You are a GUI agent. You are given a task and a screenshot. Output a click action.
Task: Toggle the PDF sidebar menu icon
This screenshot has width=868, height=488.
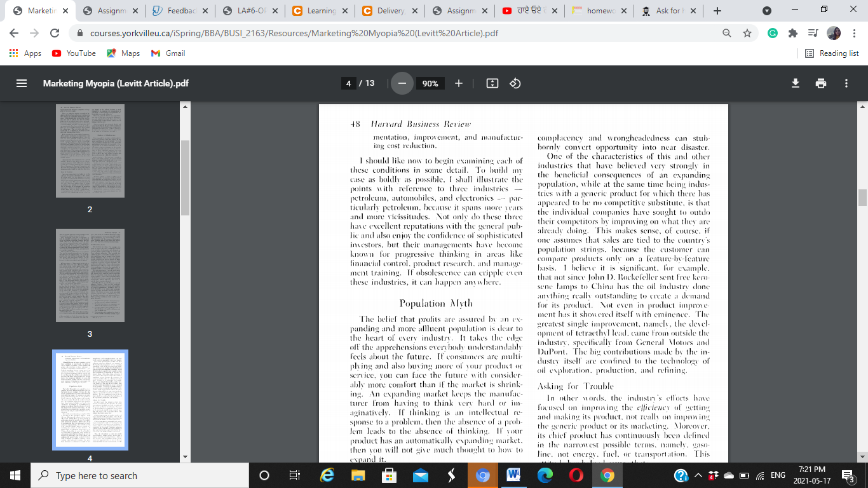(21, 83)
